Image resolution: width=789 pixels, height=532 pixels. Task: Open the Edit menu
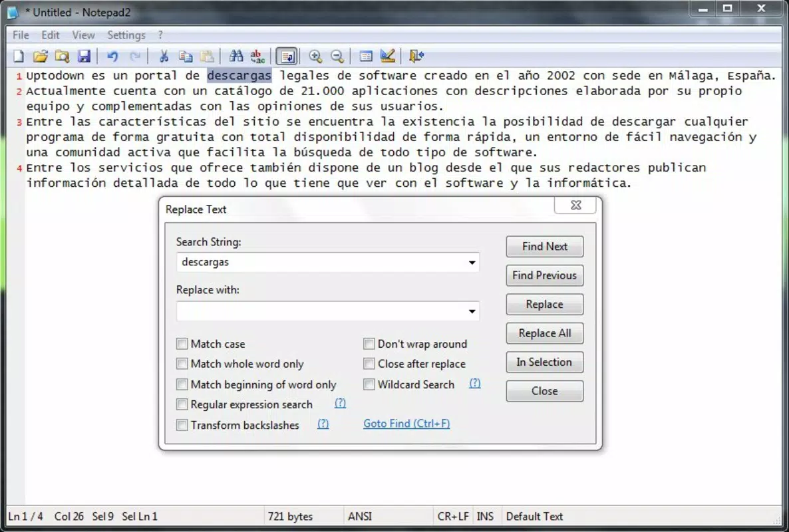[x=51, y=35]
